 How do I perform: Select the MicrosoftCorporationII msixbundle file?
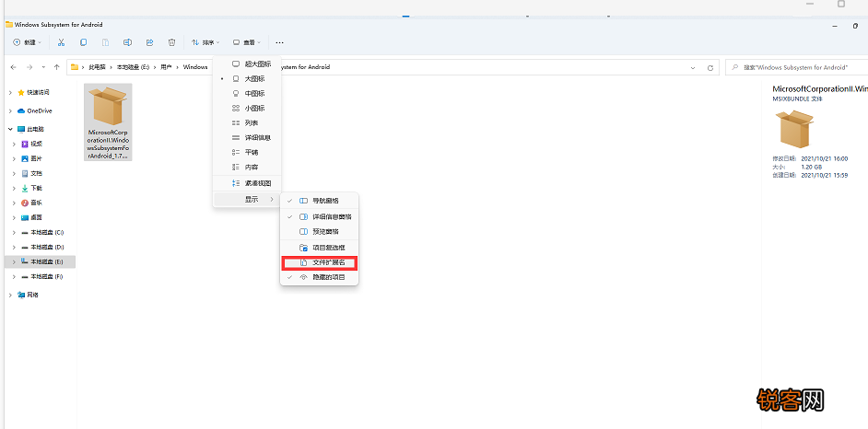point(108,122)
